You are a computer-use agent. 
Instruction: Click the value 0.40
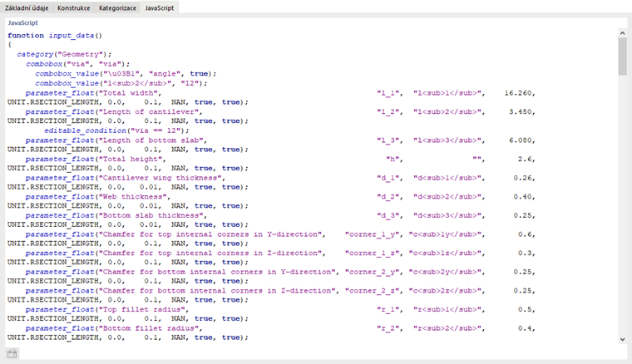pyautogui.click(x=523, y=196)
